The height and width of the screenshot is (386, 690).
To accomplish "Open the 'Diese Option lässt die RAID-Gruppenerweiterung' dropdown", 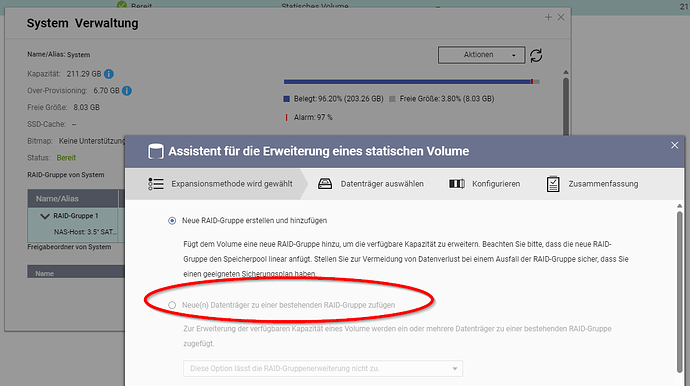I will pyautogui.click(x=323, y=368).
